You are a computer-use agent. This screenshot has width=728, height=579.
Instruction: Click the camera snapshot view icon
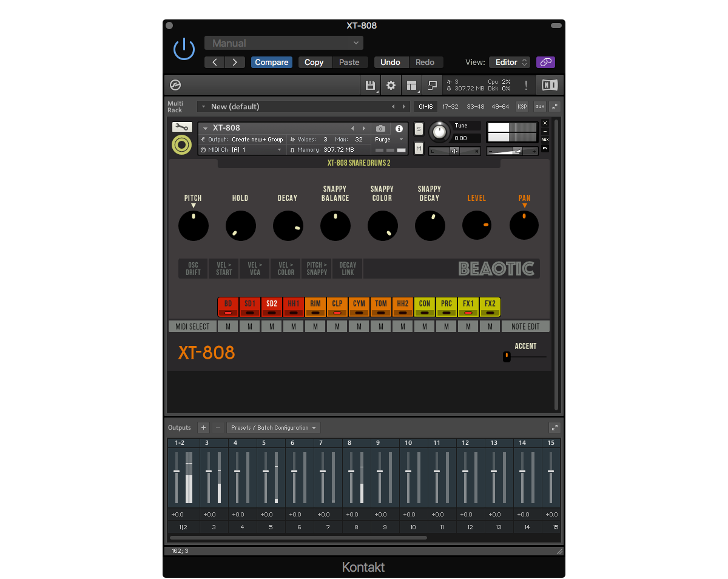pyautogui.click(x=380, y=129)
